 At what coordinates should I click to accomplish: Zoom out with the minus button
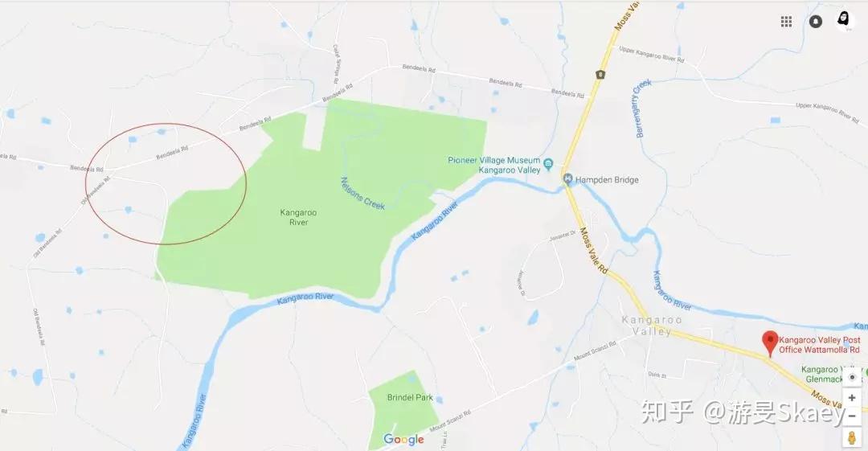click(x=852, y=415)
